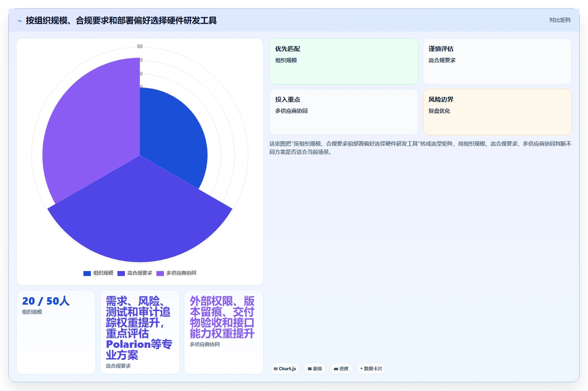588x391 pixels.
Task: Open the 谨慎评估 card
Action: pyautogui.click(x=497, y=61)
